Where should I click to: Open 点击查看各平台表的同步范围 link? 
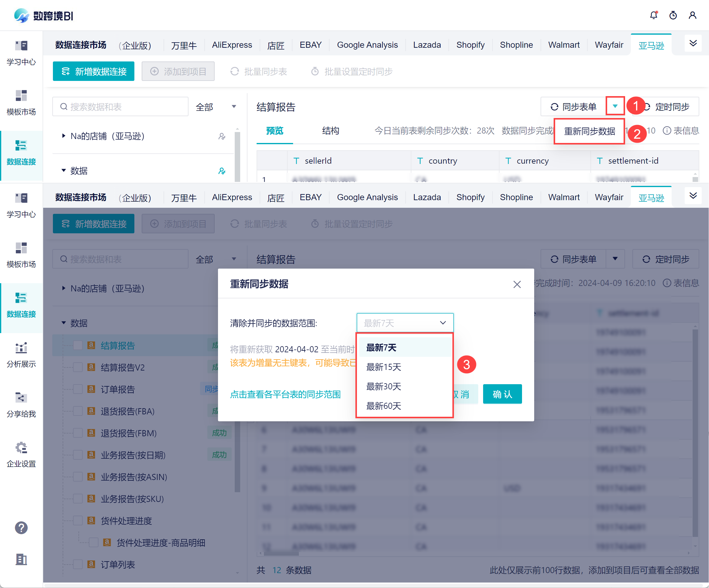[285, 395]
